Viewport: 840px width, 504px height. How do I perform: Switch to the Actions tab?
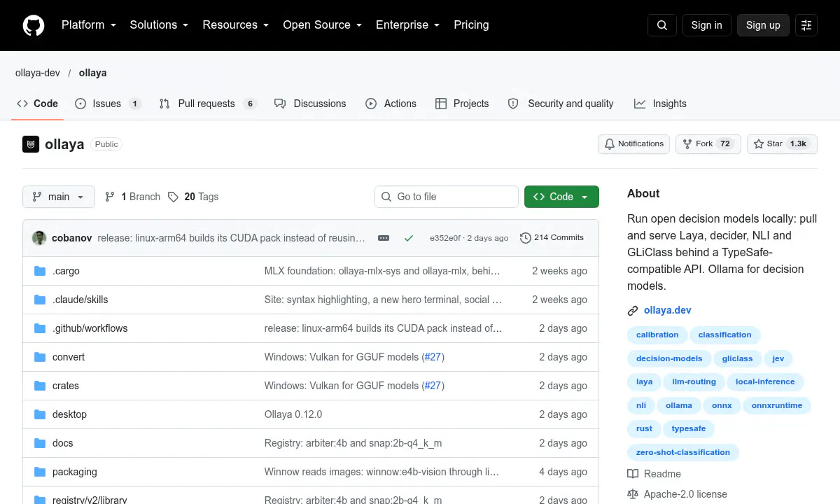click(391, 104)
